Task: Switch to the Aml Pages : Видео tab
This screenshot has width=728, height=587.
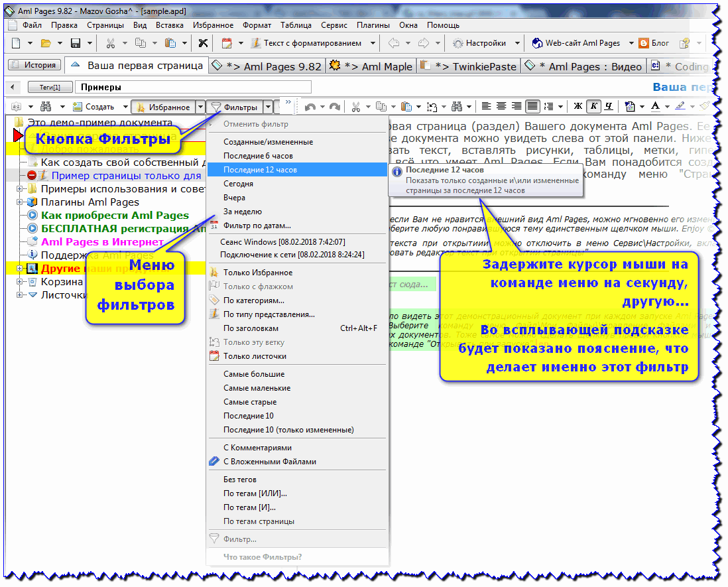Action: (583, 66)
